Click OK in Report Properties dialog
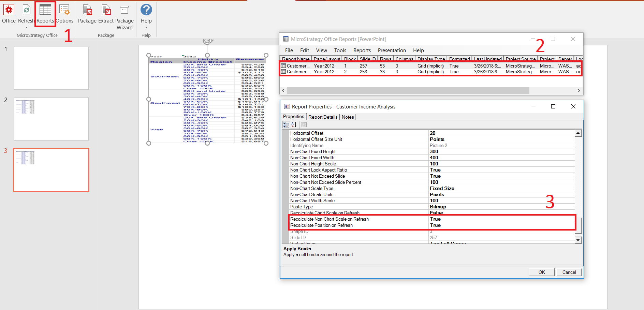This screenshot has width=644, height=310. [x=542, y=272]
